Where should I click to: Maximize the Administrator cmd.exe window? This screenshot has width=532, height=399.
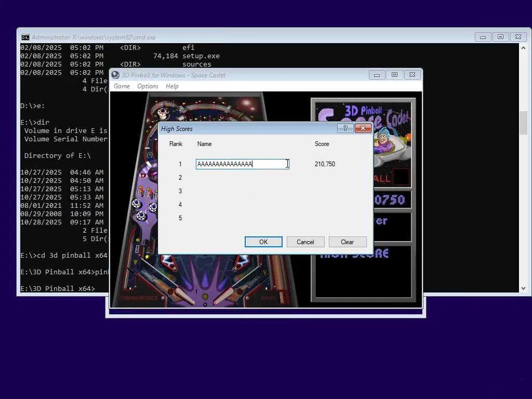click(x=500, y=37)
